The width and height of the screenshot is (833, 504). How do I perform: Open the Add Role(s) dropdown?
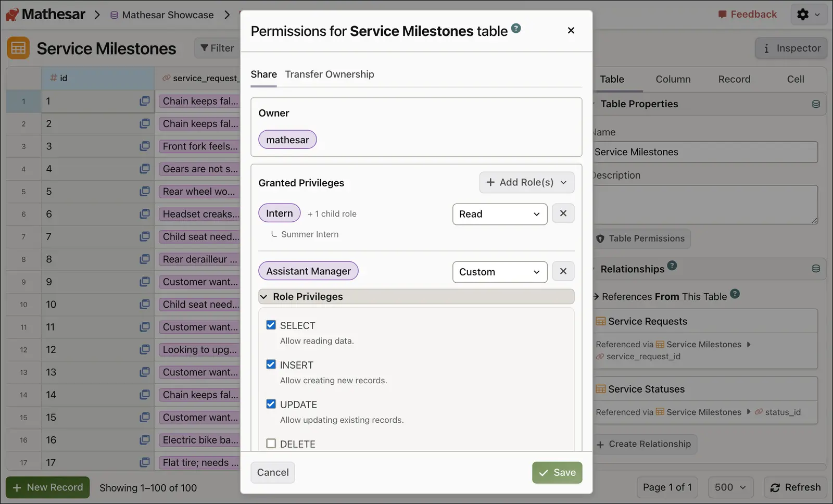[x=526, y=182]
